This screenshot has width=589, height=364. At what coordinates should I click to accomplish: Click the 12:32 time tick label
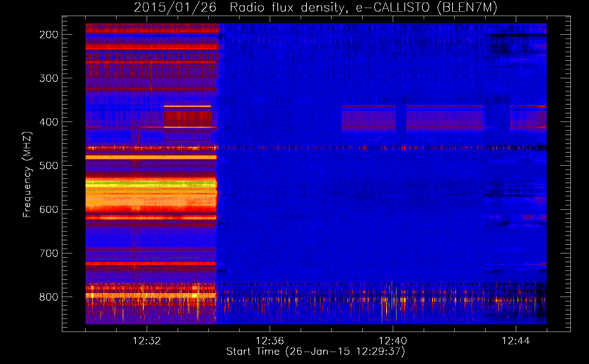pos(147,341)
